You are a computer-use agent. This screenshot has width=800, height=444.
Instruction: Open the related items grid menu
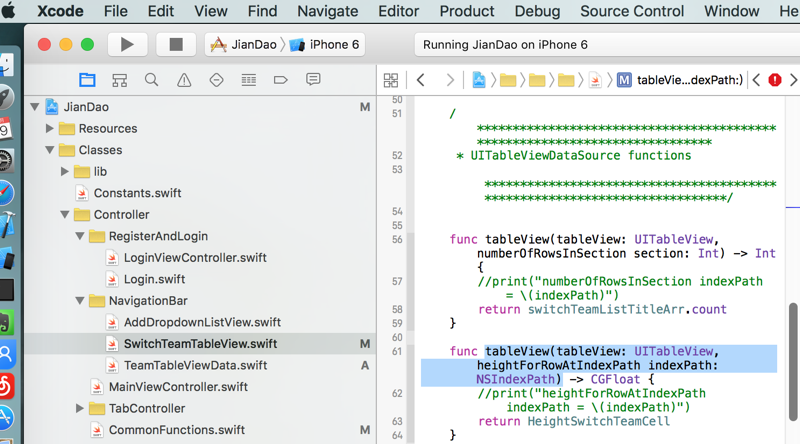(391, 80)
